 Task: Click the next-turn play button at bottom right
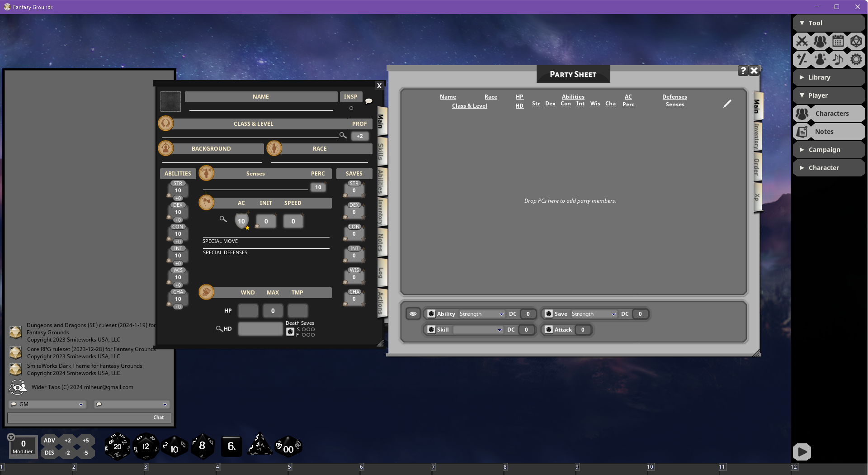click(802, 451)
